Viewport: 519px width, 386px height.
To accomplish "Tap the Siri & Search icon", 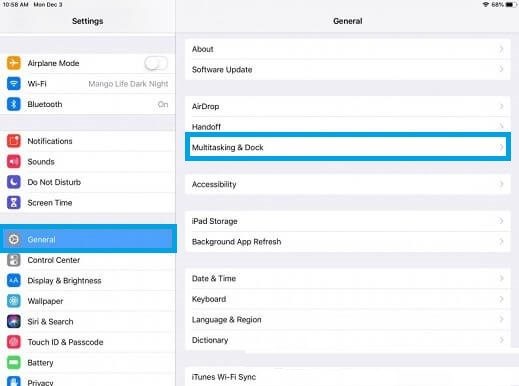I will (14, 322).
